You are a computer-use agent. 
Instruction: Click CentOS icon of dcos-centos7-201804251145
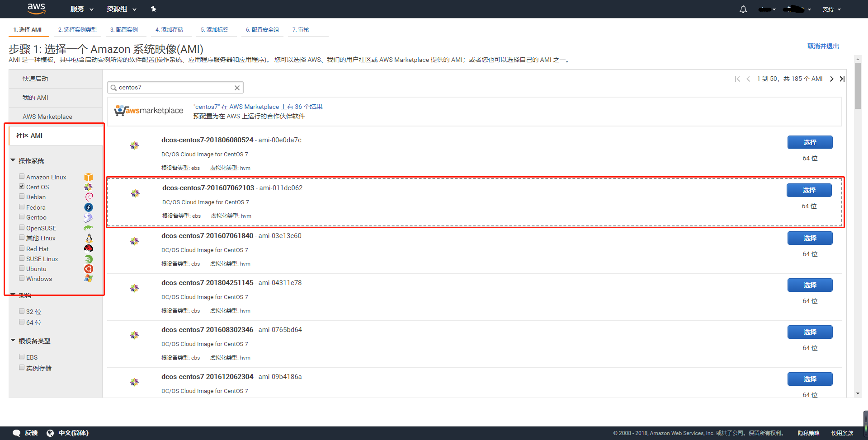134,288
